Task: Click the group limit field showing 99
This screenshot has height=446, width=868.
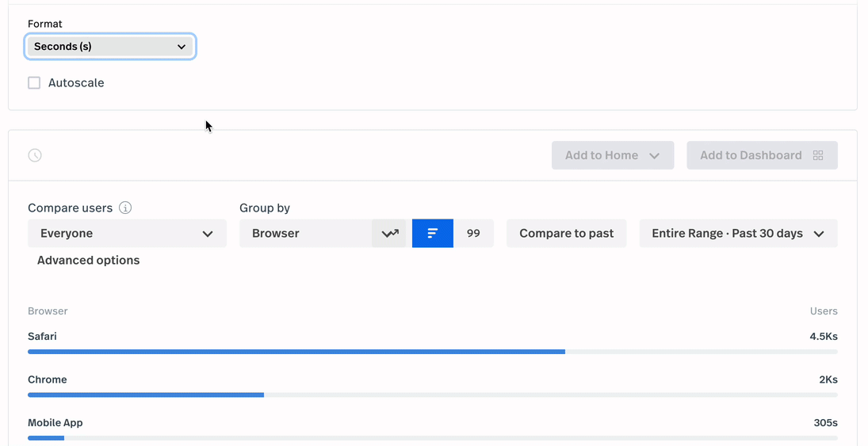Action: [473, 234]
